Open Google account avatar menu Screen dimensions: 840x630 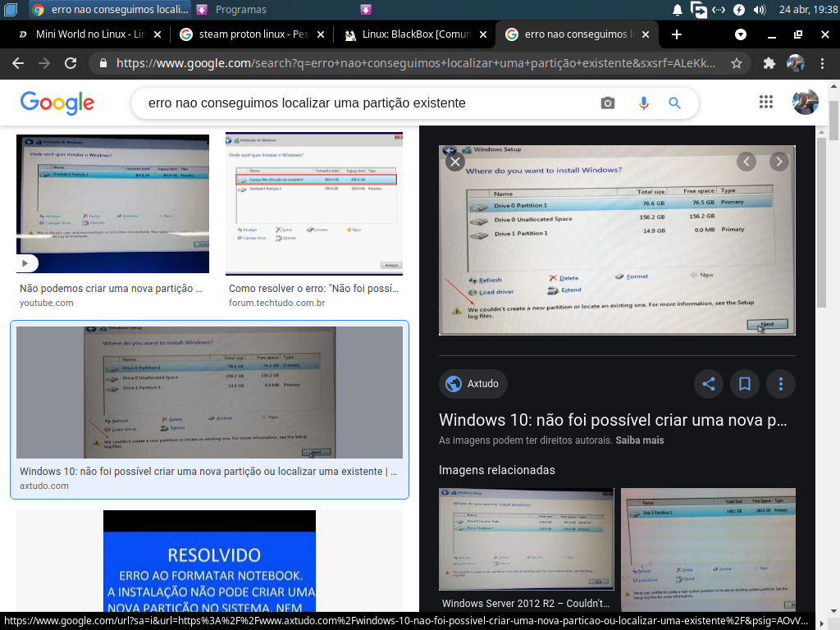[806, 102]
